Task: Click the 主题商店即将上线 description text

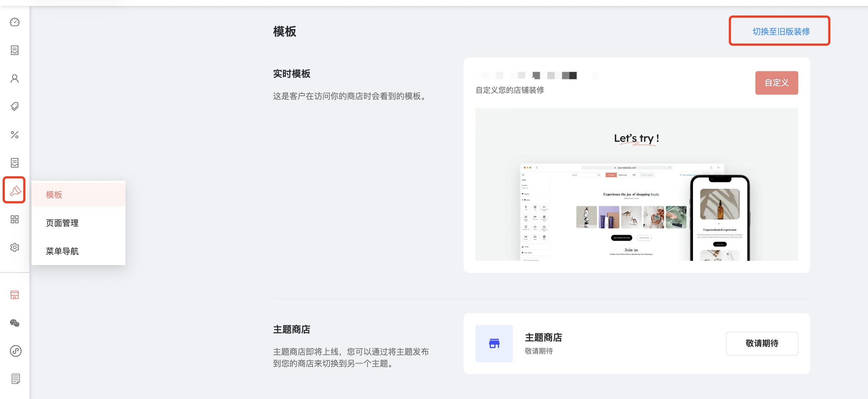Action: coord(351,358)
